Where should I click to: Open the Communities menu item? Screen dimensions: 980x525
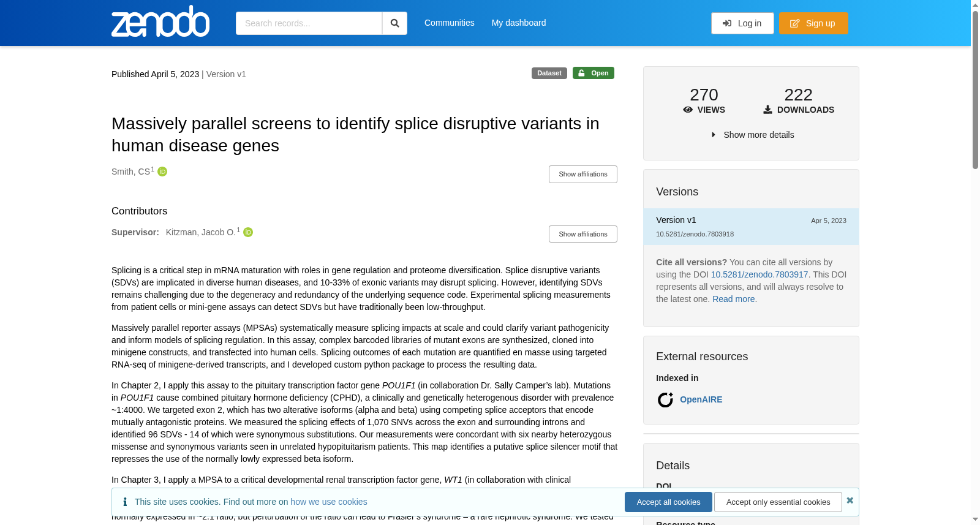tap(450, 23)
